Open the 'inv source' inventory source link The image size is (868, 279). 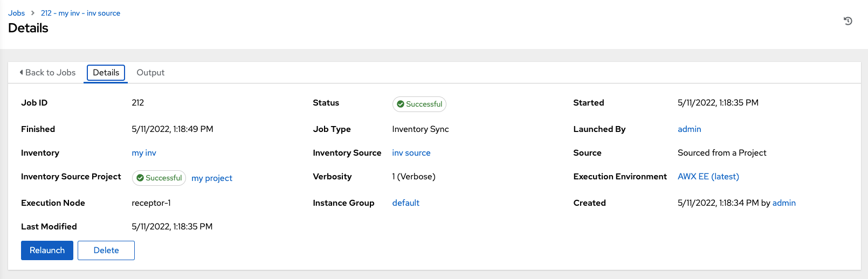[411, 153]
